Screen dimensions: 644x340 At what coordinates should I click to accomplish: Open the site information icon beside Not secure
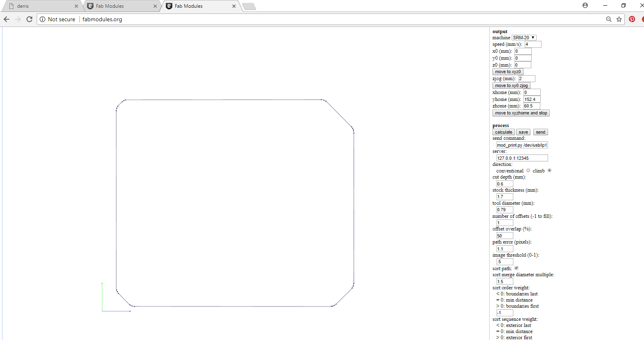[x=42, y=19]
